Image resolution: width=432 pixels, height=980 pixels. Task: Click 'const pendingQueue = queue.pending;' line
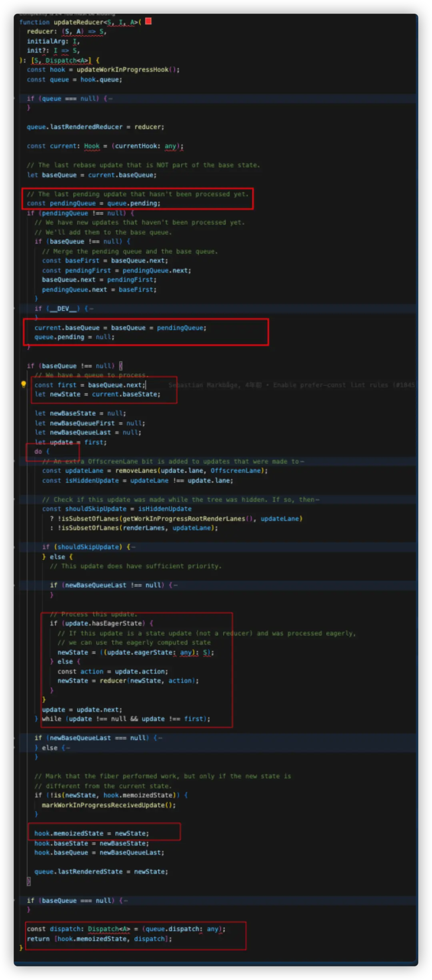pos(94,203)
